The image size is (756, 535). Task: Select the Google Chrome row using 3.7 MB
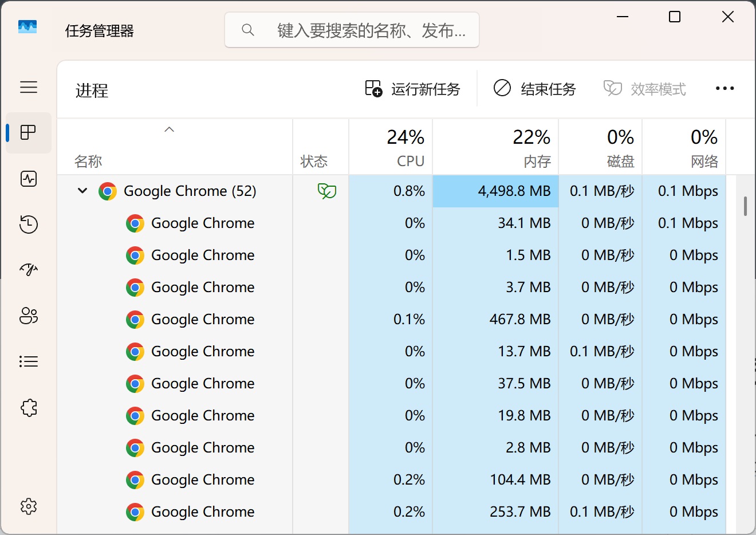[x=392, y=288]
